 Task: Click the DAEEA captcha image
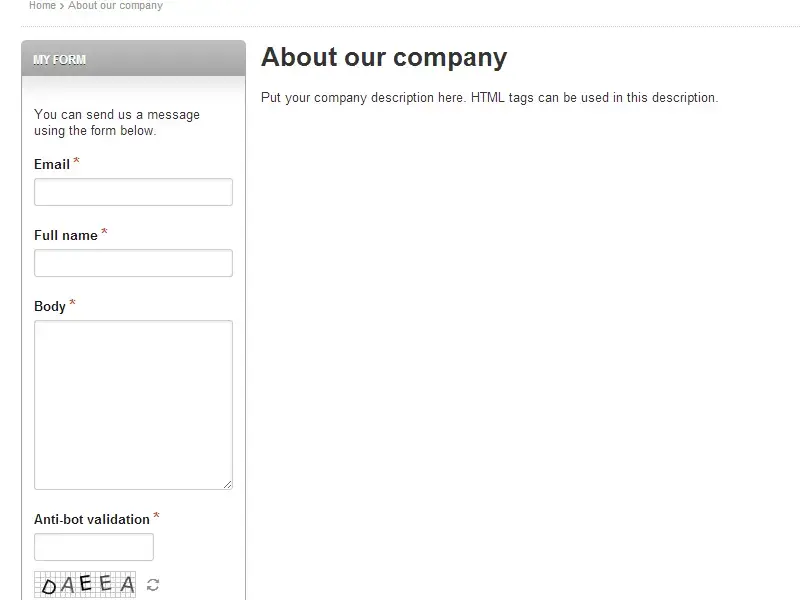tap(85, 585)
